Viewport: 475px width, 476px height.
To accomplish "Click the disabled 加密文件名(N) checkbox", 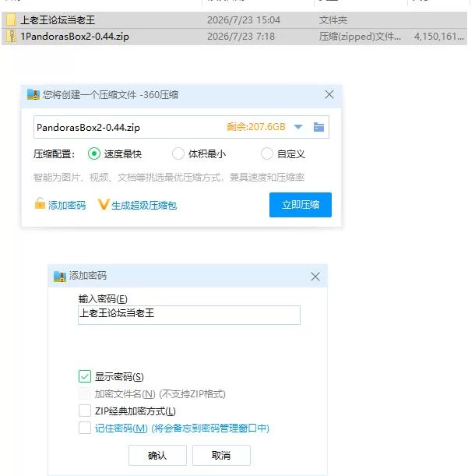I will point(85,393).
